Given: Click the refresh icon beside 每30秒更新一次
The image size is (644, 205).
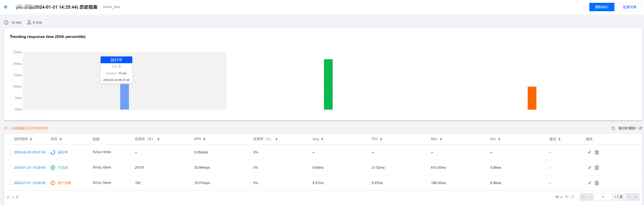Looking at the screenshot, I should tap(613, 128).
